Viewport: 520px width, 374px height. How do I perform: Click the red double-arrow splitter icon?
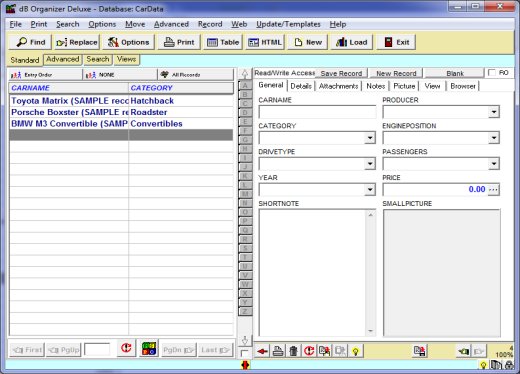[245, 365]
